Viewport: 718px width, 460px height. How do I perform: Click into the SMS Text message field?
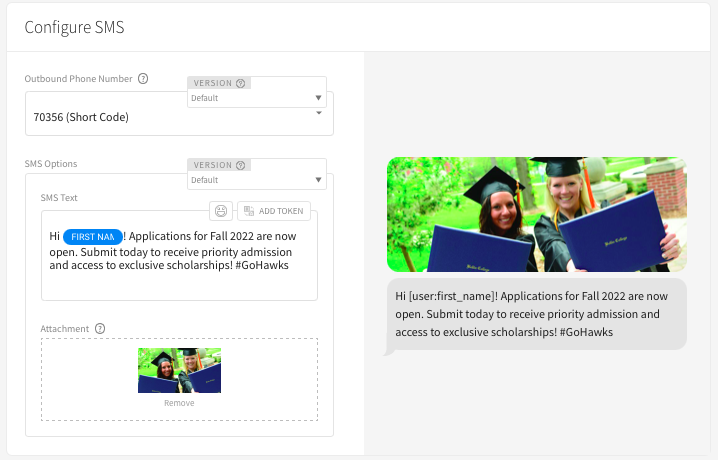[x=179, y=255]
